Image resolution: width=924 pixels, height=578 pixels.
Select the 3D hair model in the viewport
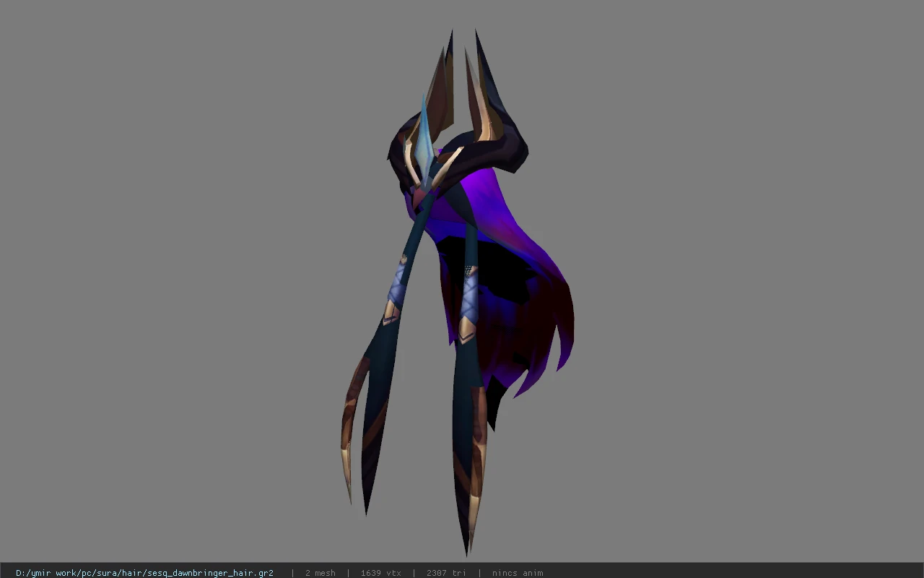coord(457,293)
